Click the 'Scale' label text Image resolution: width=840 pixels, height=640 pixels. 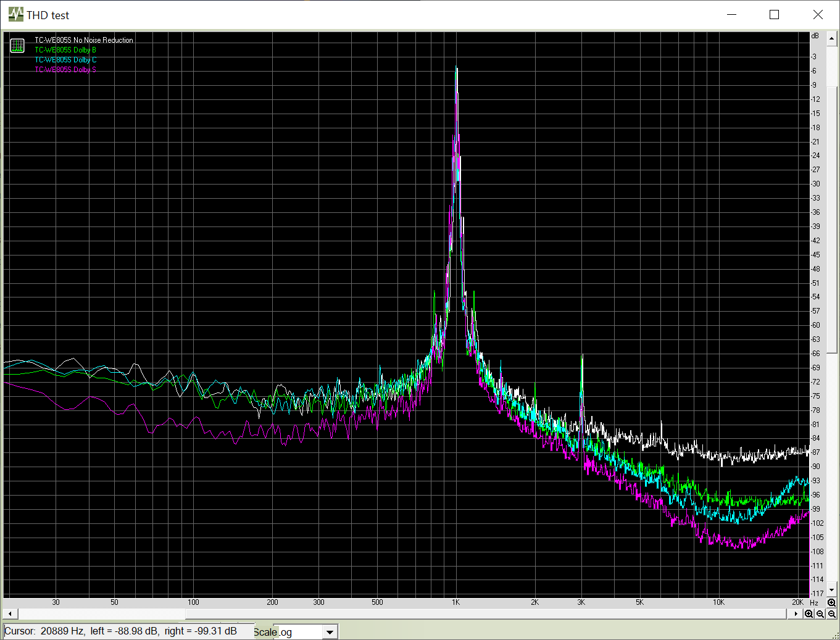265,632
